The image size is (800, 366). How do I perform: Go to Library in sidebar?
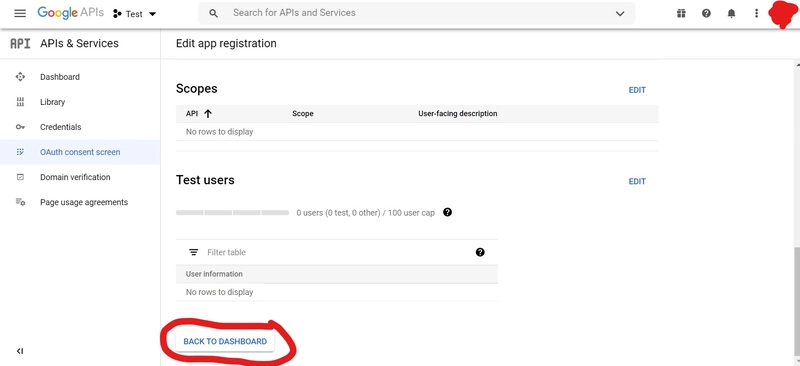(x=53, y=102)
